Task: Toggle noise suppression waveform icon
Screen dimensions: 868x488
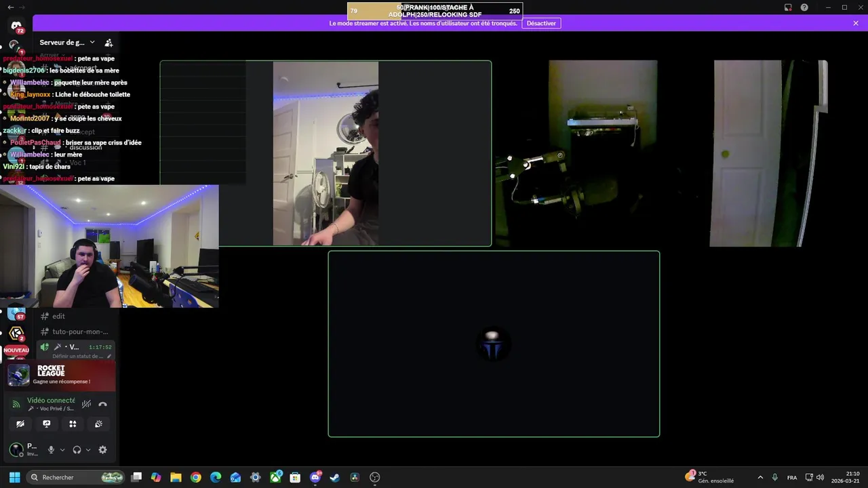Action: pos(86,404)
